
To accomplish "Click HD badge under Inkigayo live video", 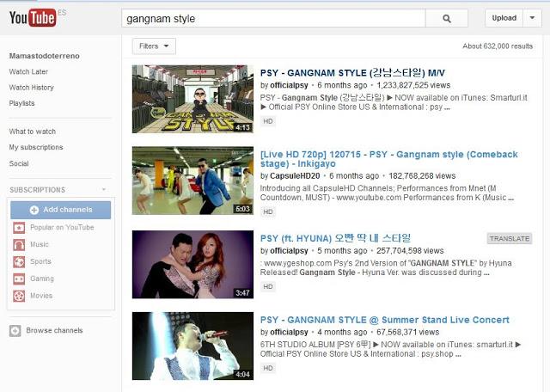I will pos(268,212).
